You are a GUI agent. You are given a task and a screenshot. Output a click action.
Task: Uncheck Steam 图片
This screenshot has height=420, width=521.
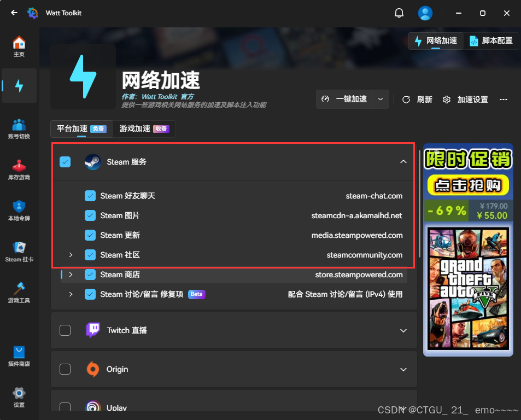tap(90, 215)
